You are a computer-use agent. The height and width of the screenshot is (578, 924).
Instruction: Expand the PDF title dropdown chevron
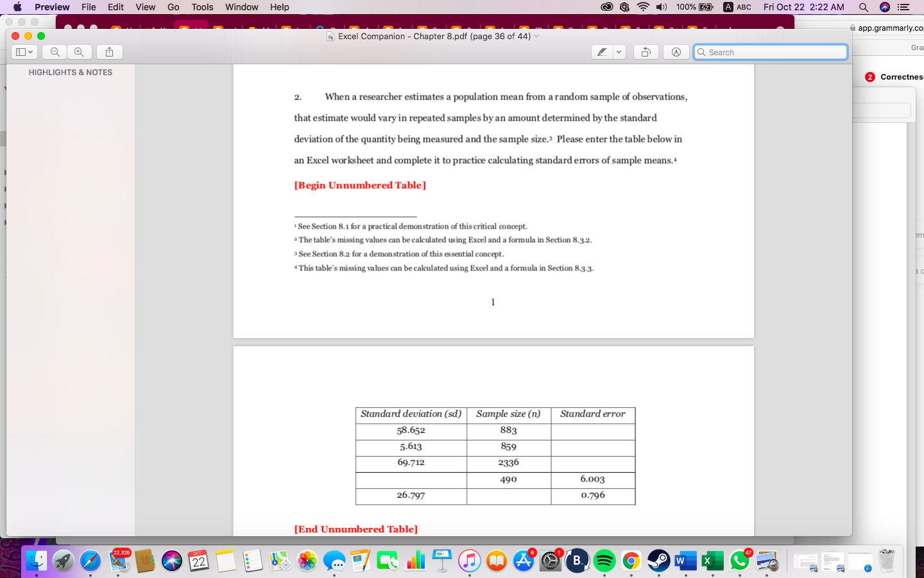tap(536, 36)
